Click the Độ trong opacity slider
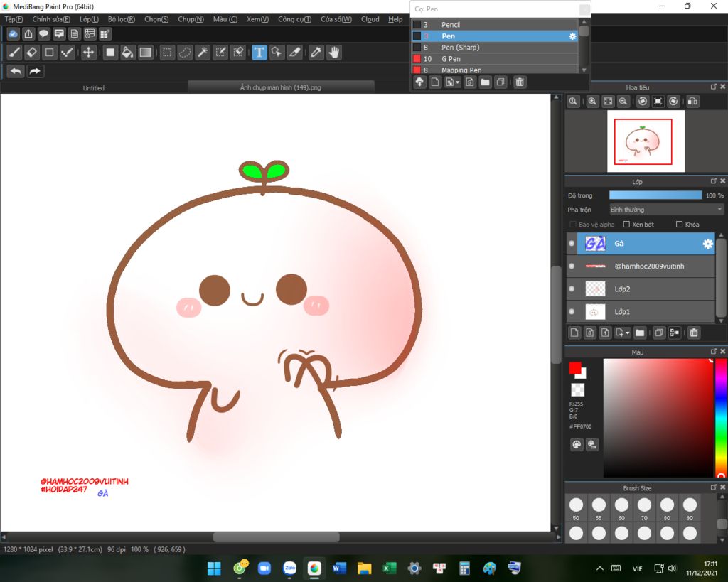 coord(655,195)
